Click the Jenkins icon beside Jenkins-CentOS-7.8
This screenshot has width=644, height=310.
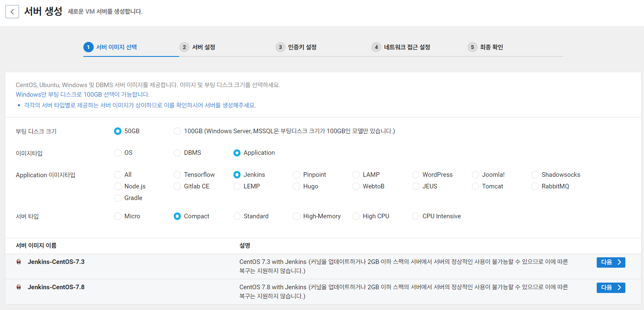pyautogui.click(x=18, y=287)
